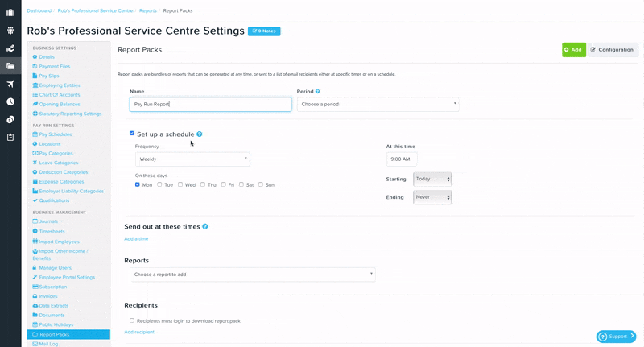Click the clipboard checklist icon in sidebar
Viewport: 644px width, 347px height.
tap(10, 137)
